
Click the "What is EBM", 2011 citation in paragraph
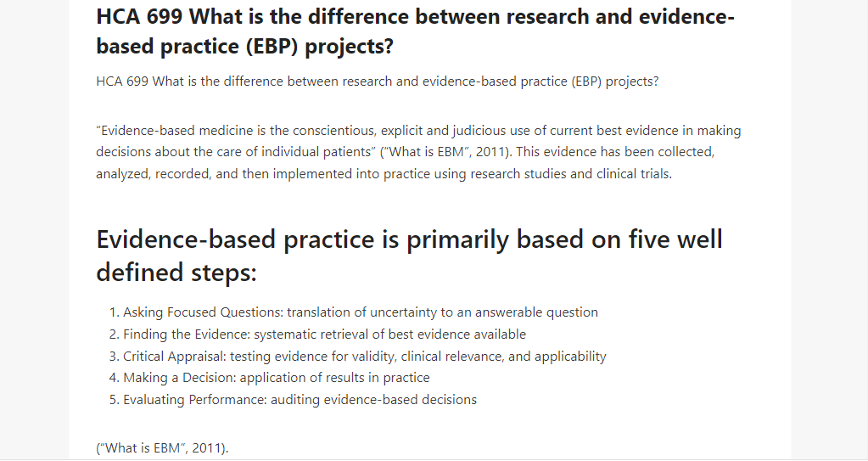coord(444,152)
